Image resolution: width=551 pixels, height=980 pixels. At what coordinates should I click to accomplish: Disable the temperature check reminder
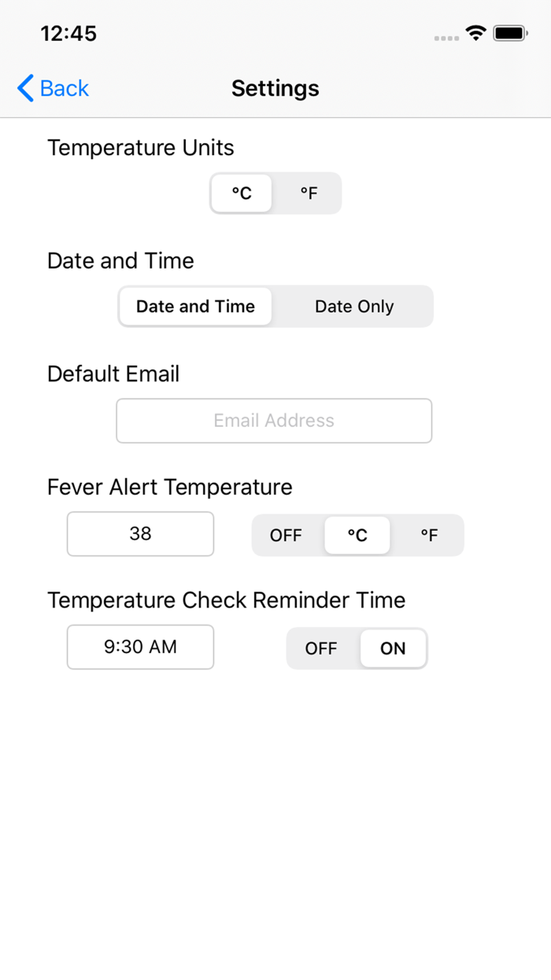point(321,648)
